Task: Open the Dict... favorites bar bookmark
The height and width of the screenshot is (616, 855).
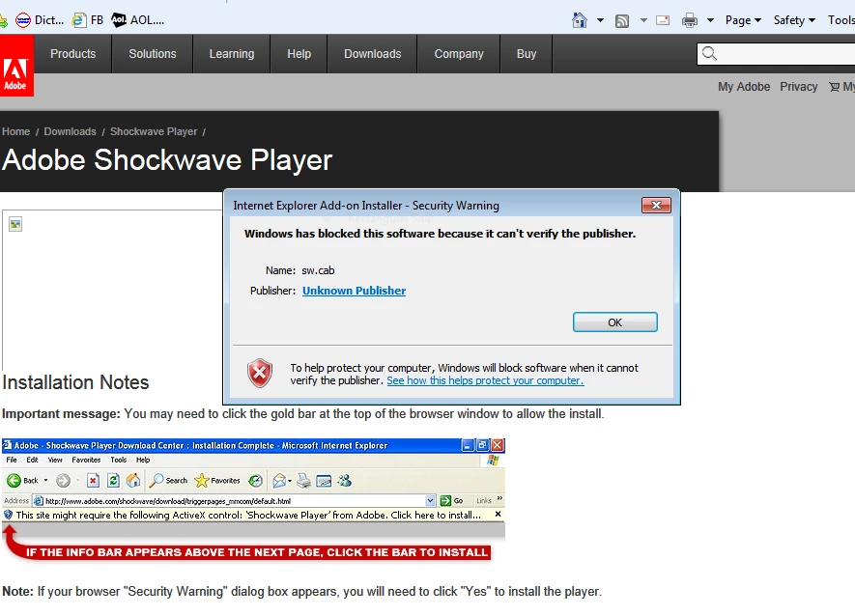Action: (40, 20)
